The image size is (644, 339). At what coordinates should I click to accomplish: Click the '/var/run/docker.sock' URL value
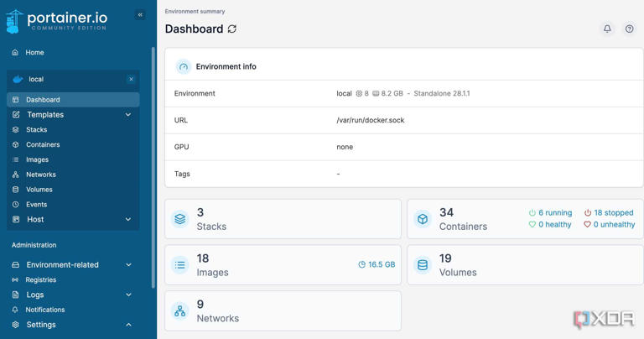coord(371,120)
